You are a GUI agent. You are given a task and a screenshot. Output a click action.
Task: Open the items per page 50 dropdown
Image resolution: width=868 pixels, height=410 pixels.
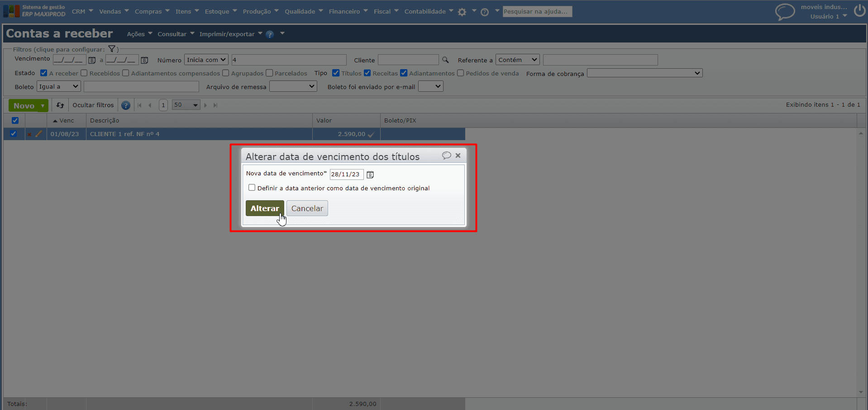[186, 105]
